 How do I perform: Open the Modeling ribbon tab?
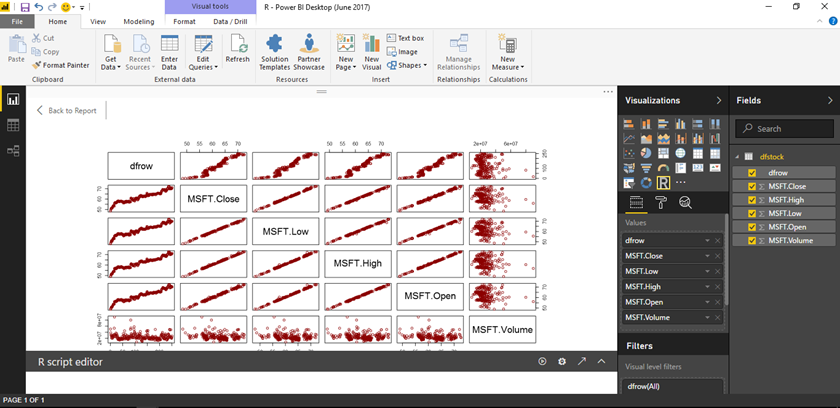coord(139,20)
